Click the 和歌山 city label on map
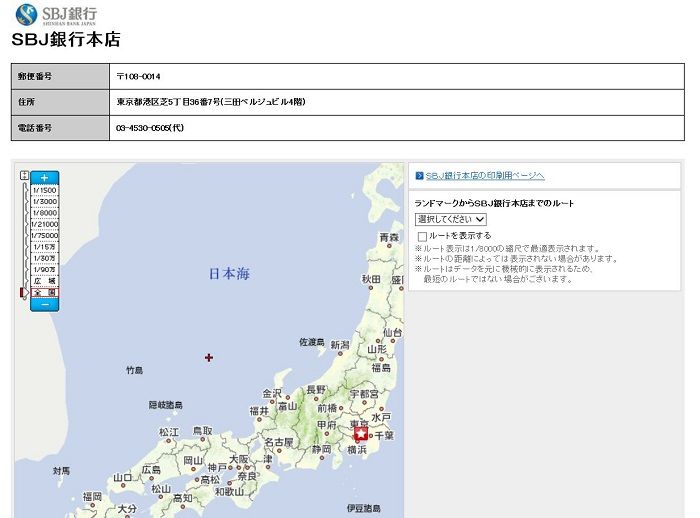Screen dimensions: 700x518 pos(229,492)
